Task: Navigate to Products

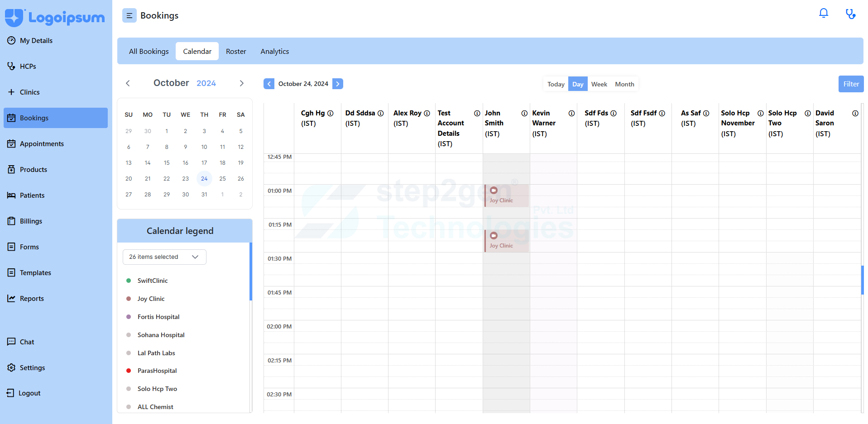Action: pos(56,170)
